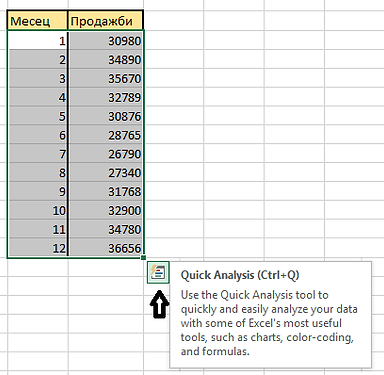Click the sales value 31768
Viewport: 384px width, 375px height.
[106, 191]
